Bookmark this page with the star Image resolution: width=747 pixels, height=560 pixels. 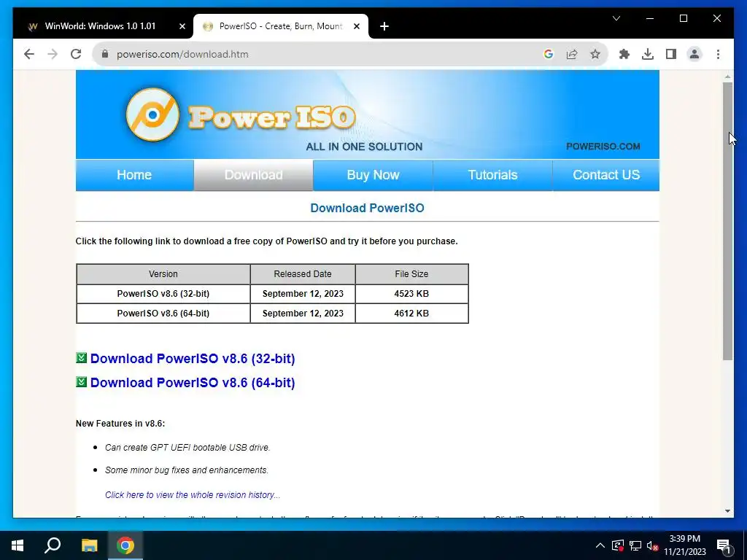[595, 54]
